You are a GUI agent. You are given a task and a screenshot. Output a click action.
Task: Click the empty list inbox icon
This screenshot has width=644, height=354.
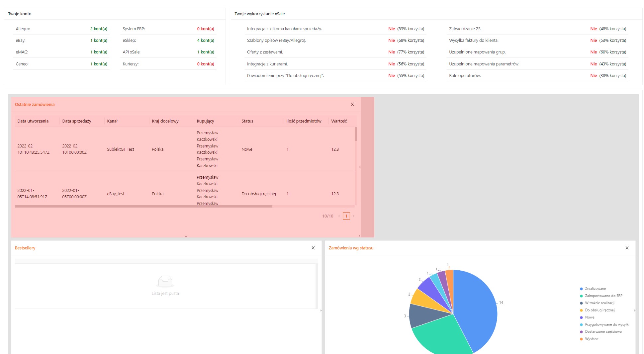[x=165, y=281]
